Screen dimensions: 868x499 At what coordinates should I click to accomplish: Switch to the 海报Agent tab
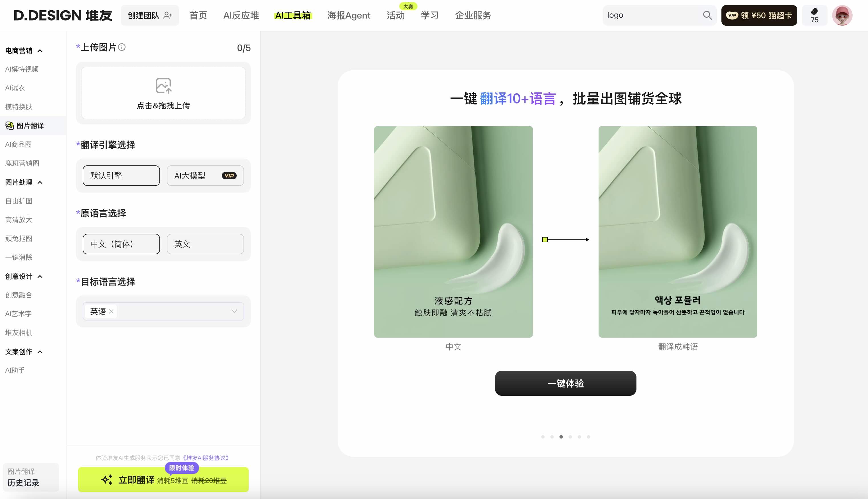coord(348,15)
